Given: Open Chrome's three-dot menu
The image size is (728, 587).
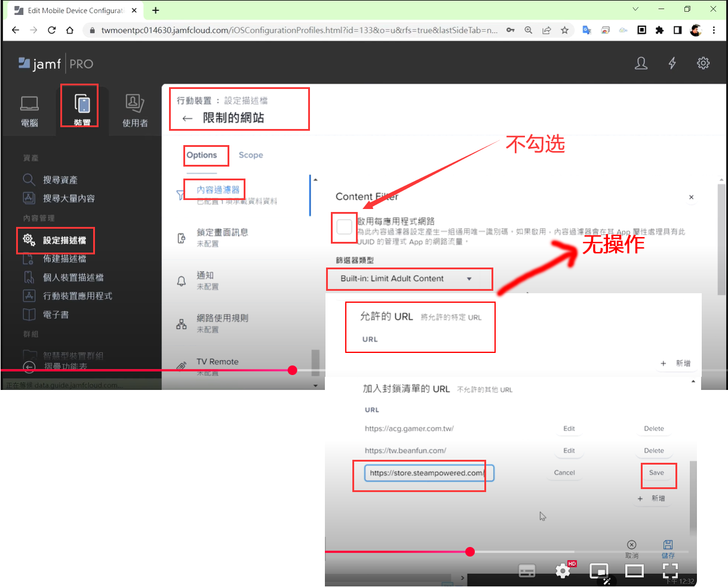Looking at the screenshot, I should pyautogui.click(x=714, y=30).
